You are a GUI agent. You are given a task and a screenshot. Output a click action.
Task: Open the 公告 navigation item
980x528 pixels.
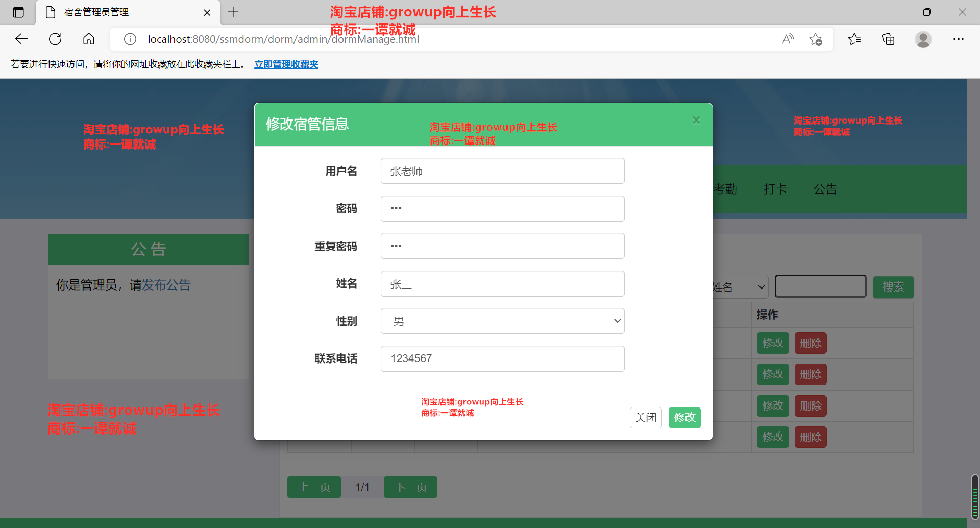825,189
